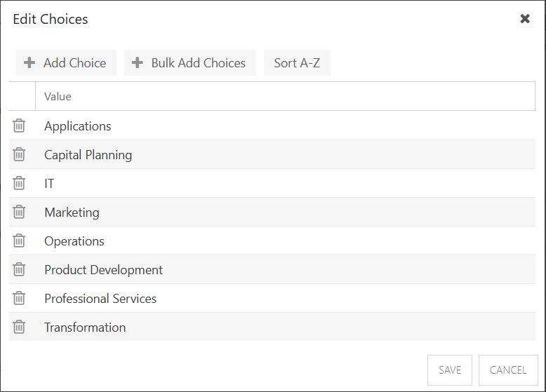
Task: Select the Value column header
Action: (x=285, y=96)
